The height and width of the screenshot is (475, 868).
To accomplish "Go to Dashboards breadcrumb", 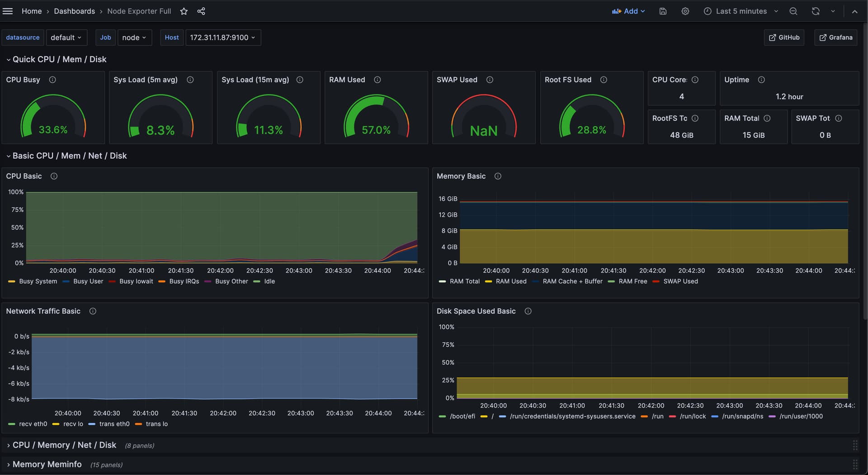I will click(x=74, y=11).
